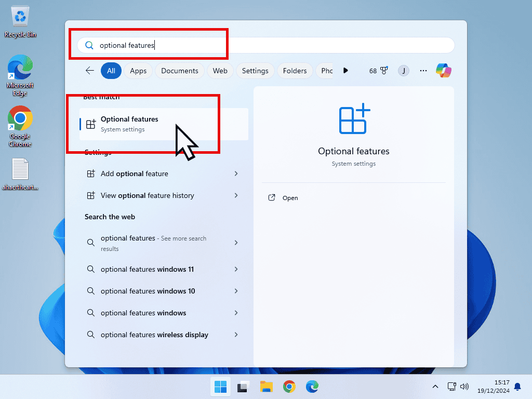Viewport: 532px width, 399px height.
Task: Launch Copilot from the colorful icon
Action: pos(444,71)
